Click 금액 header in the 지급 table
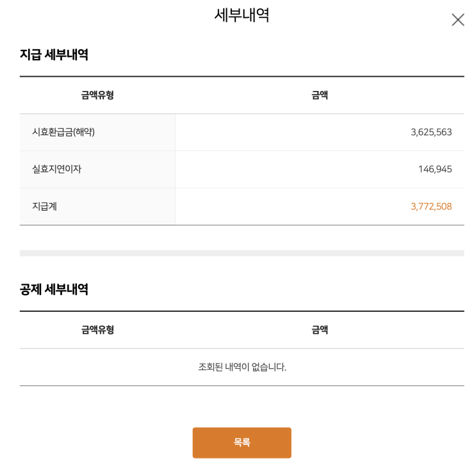 point(320,95)
